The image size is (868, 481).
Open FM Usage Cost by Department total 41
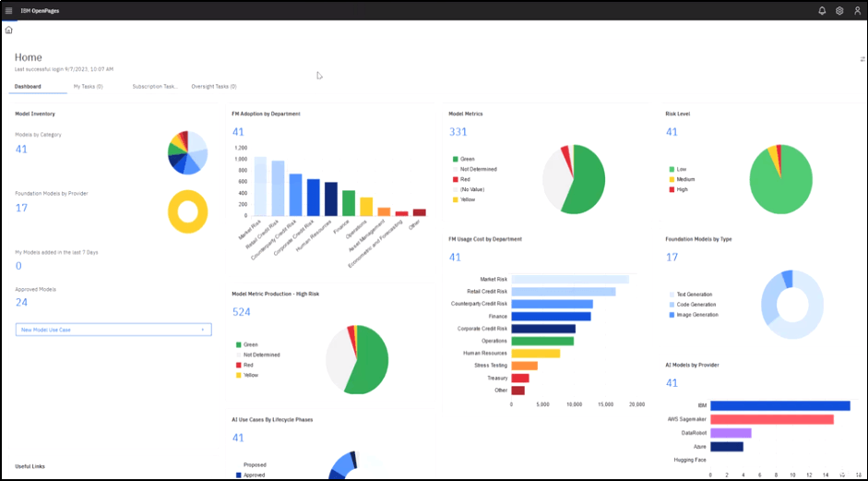(x=455, y=258)
